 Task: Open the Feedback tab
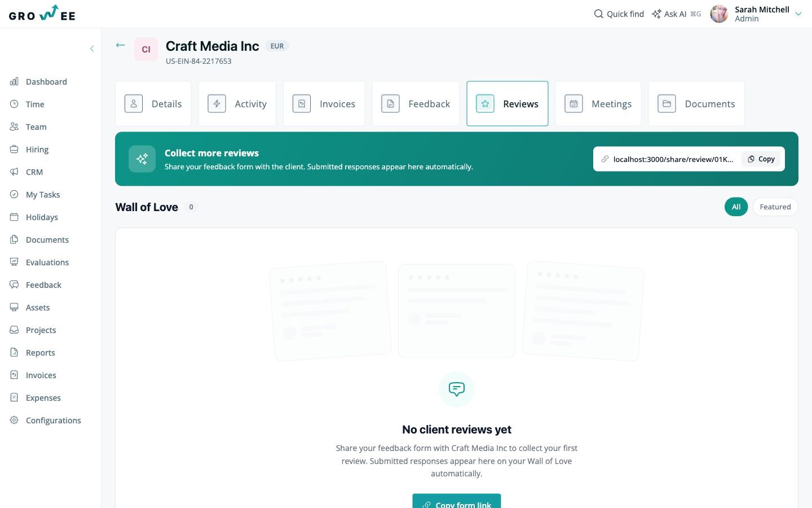pos(416,104)
